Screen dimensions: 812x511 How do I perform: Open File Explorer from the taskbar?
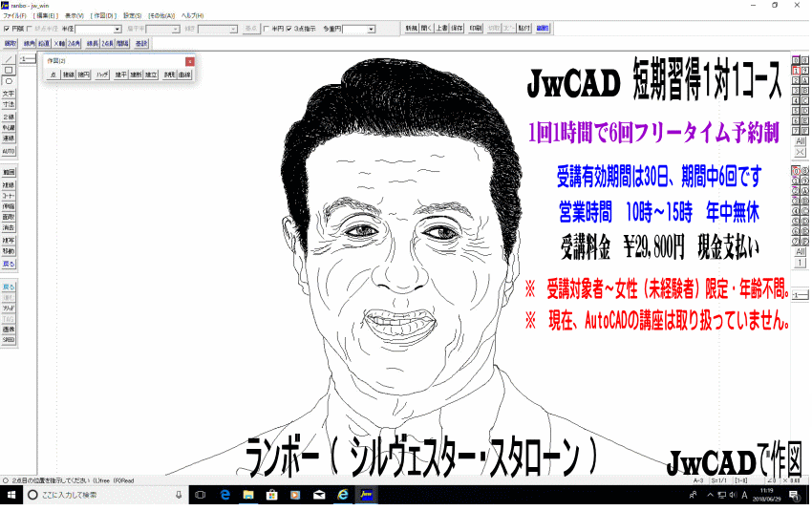point(248,496)
